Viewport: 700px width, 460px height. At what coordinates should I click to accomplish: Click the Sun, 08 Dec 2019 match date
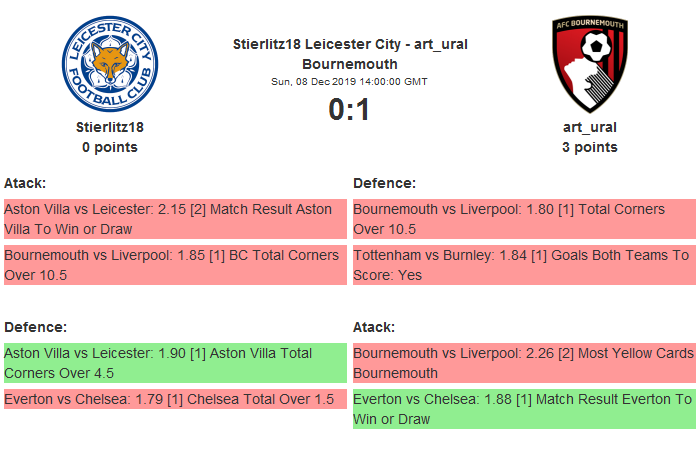click(x=349, y=81)
